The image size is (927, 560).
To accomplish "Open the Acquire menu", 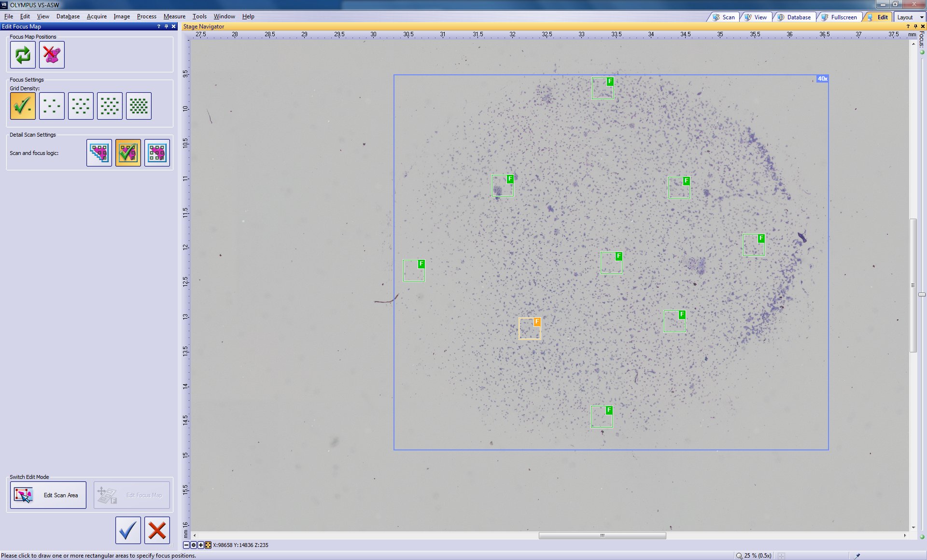I will 97,16.
